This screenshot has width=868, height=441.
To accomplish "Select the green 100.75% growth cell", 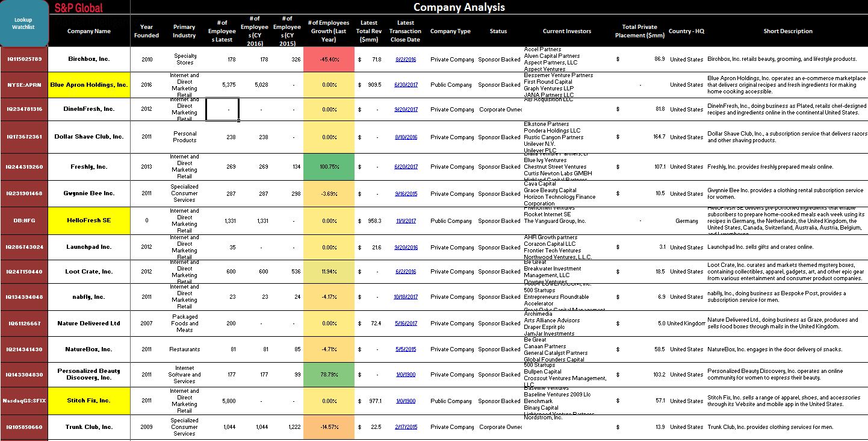I will pos(329,167).
